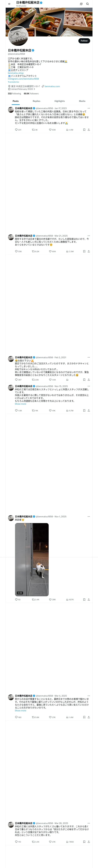Bookmark the Mar 28, 2025 post
The image size is (98, 868).
click(84, 842)
